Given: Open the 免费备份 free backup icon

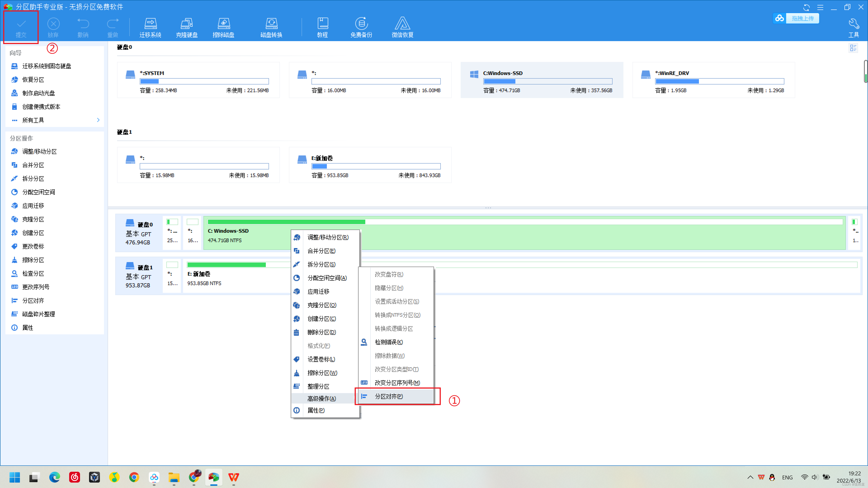Looking at the screenshot, I should click(x=361, y=27).
